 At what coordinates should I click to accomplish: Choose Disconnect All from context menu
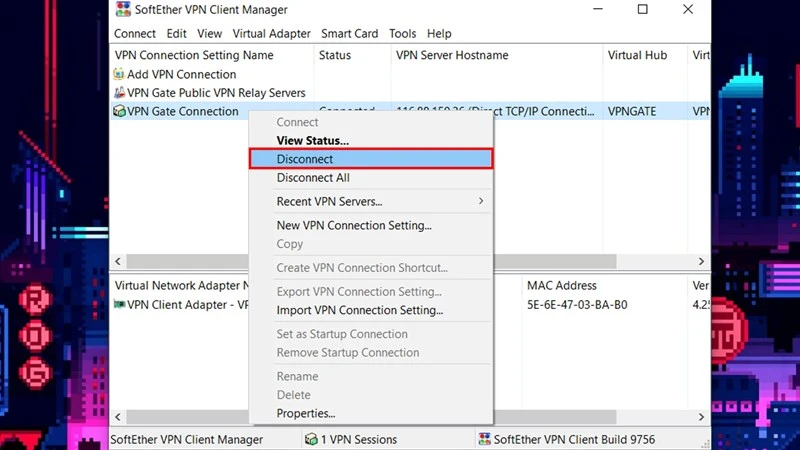tap(313, 178)
